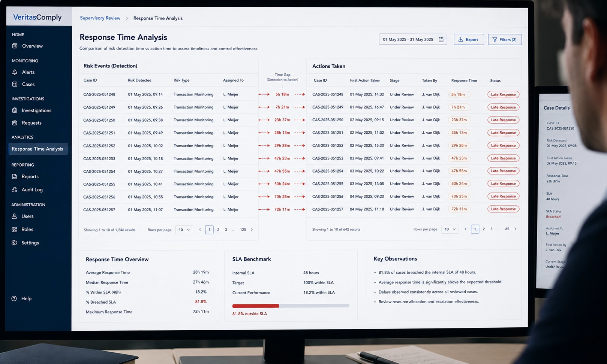Click the Requests icon in sidebar
Image resolution: width=607 pixels, height=364 pixels.
pyautogui.click(x=15, y=122)
